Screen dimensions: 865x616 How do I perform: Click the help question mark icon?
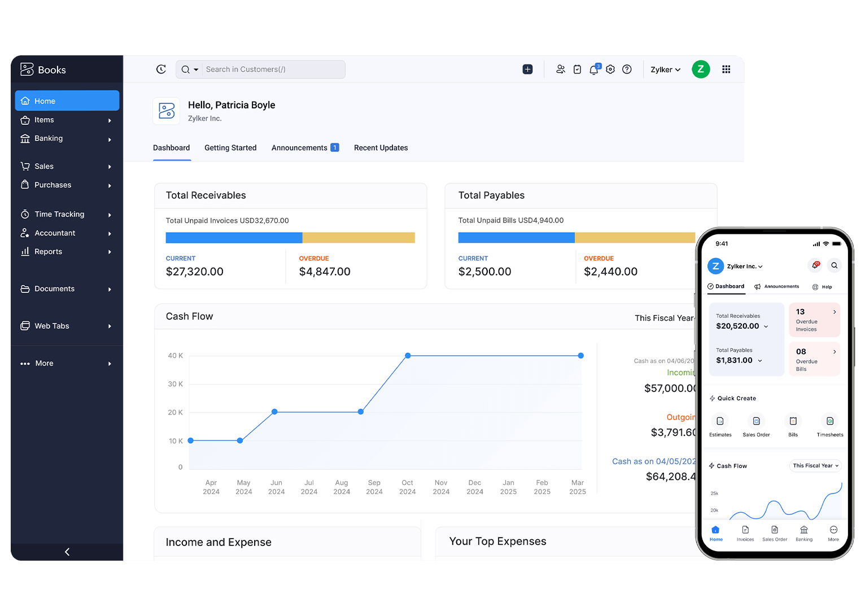pyautogui.click(x=627, y=69)
